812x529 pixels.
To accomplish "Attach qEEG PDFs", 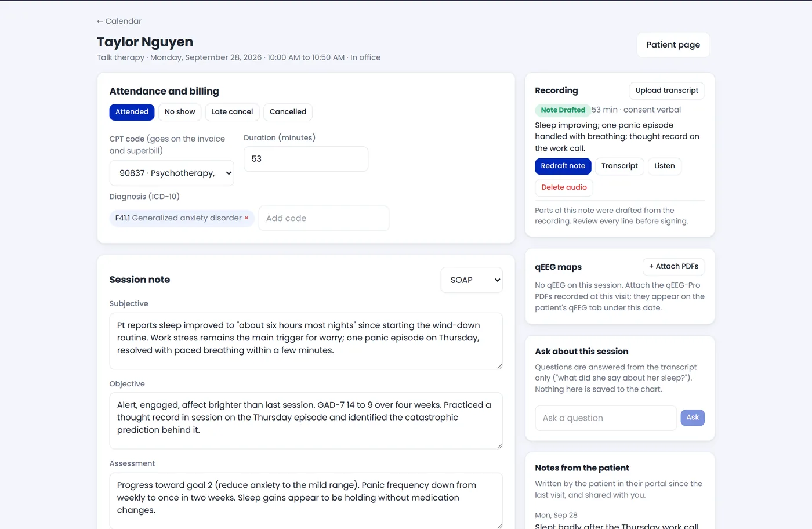I will coord(673,266).
